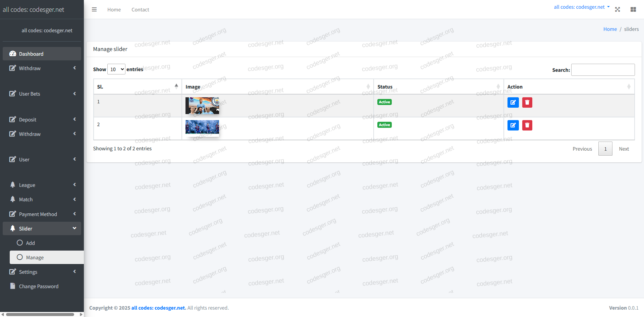Select the Add option under Slider

(x=30, y=243)
